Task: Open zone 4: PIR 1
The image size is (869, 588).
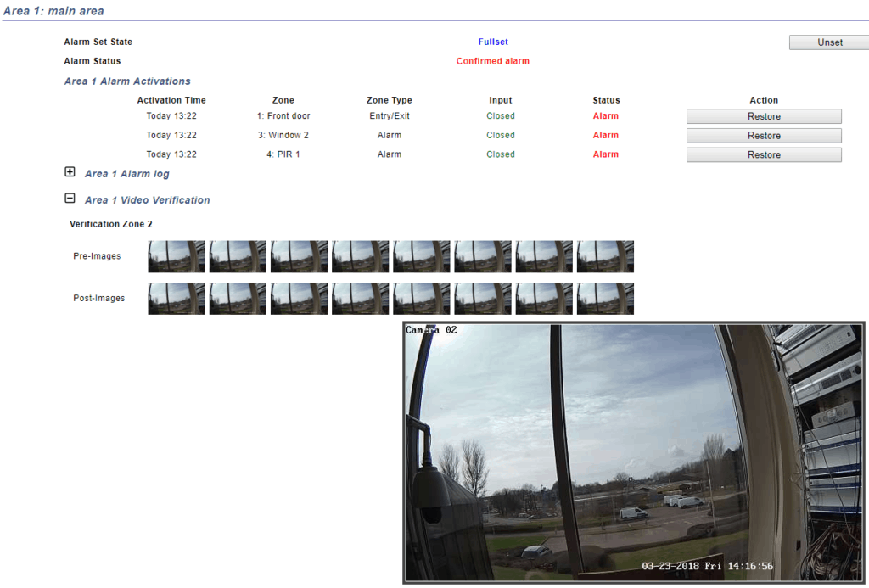Action: (x=283, y=154)
